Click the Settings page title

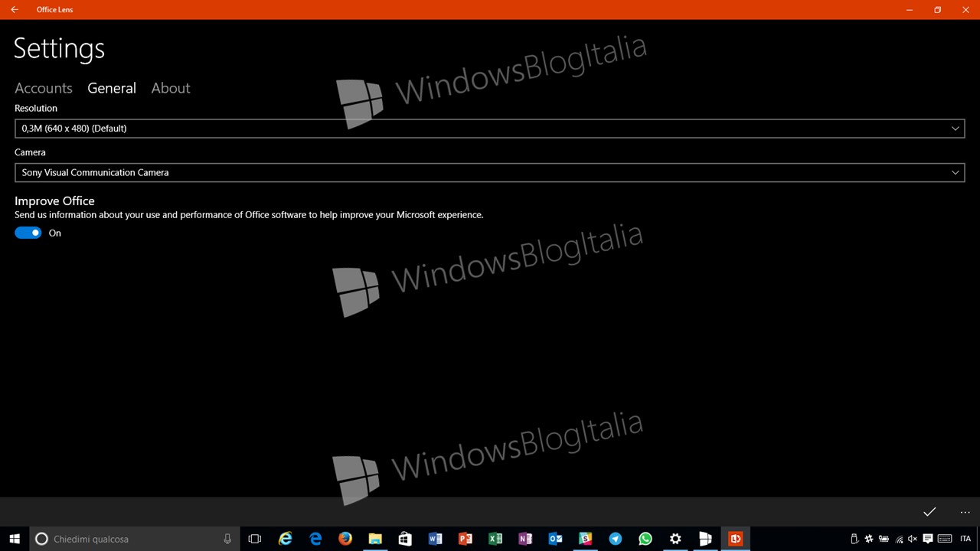[x=59, y=48]
